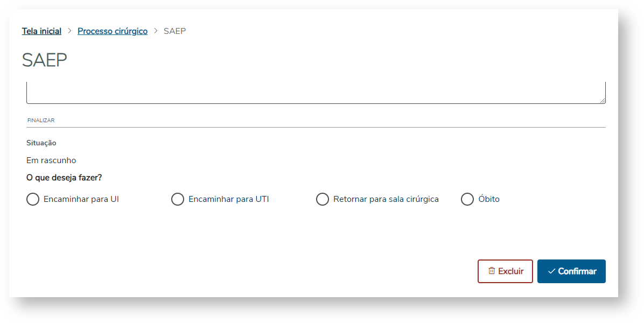The width and height of the screenshot is (644, 323).
Task: Click the current SAEP breadcrumb item
Action: pos(174,31)
